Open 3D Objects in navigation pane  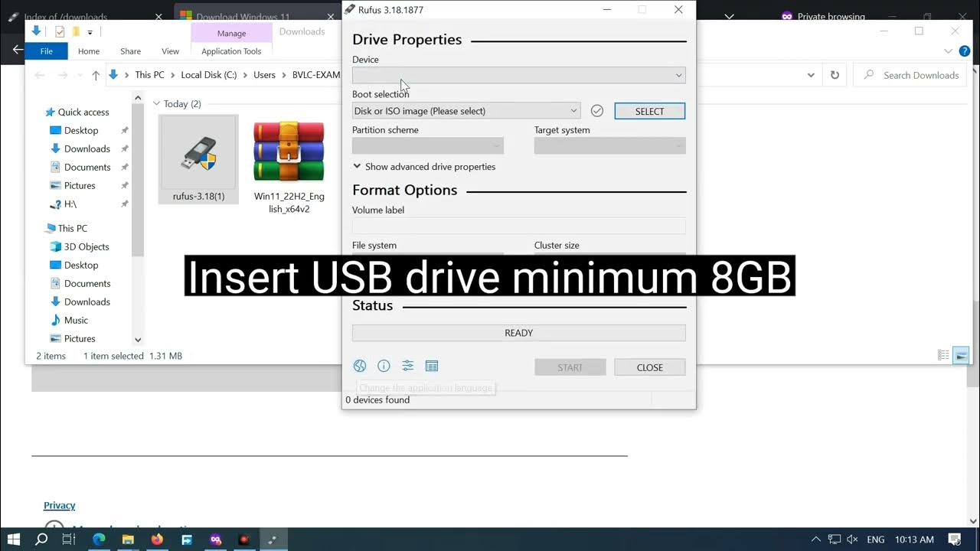pyautogui.click(x=87, y=246)
